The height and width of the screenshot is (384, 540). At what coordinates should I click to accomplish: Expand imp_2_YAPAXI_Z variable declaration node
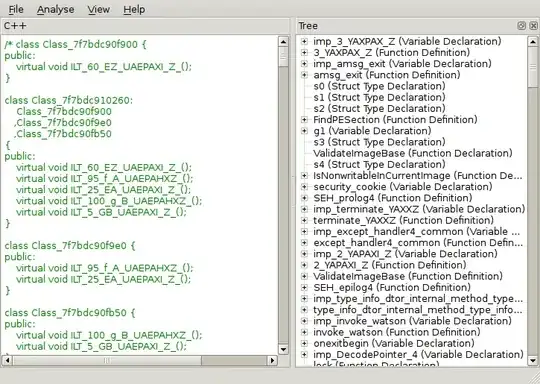tap(304, 254)
